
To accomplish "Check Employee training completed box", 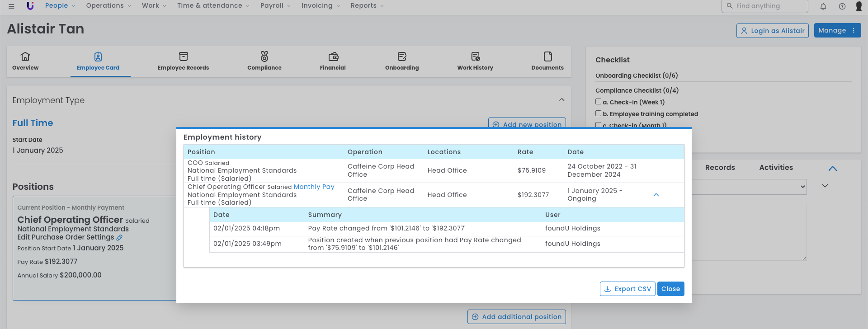I will 598,113.
